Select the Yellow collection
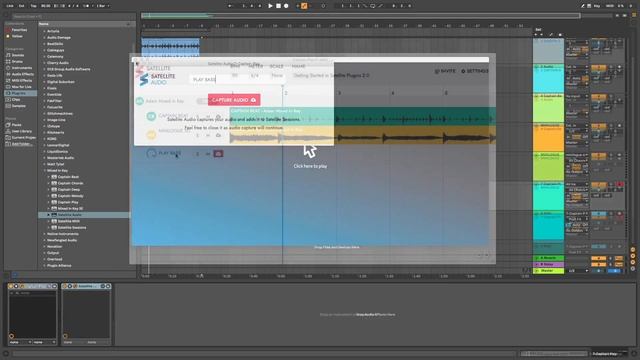 pos(17,36)
